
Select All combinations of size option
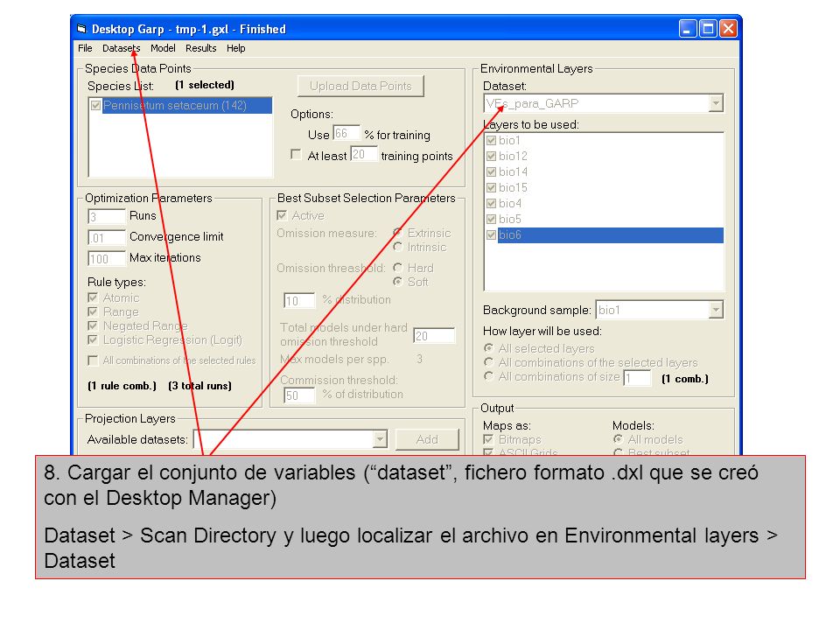coord(488,376)
